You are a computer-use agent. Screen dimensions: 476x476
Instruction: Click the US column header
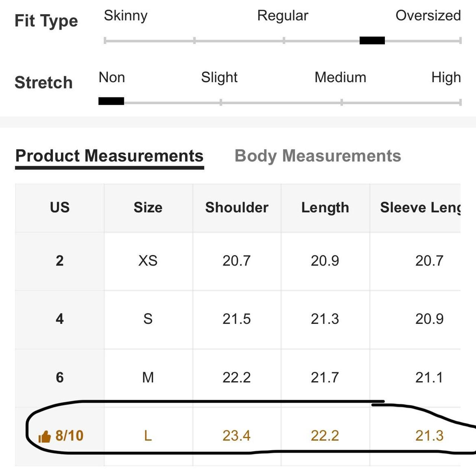coord(59,208)
